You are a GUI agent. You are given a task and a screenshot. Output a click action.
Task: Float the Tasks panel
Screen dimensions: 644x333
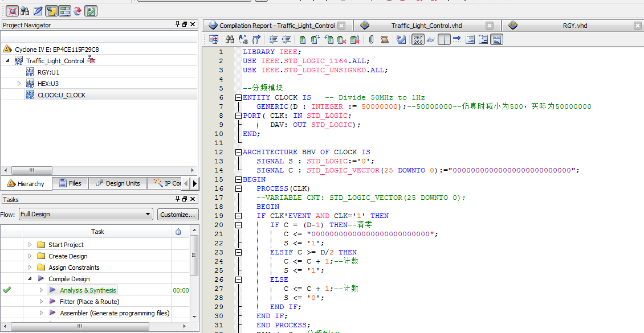coord(185,199)
